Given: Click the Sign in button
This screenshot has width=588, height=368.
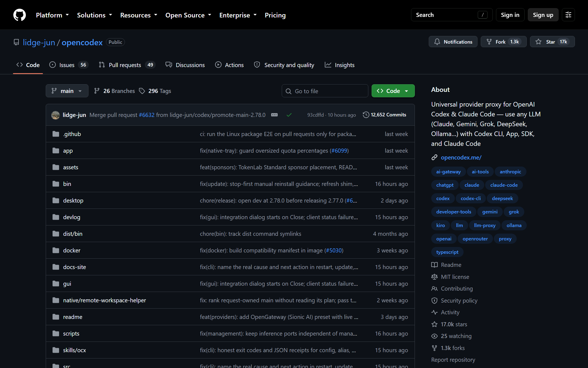Looking at the screenshot, I should pos(510,15).
